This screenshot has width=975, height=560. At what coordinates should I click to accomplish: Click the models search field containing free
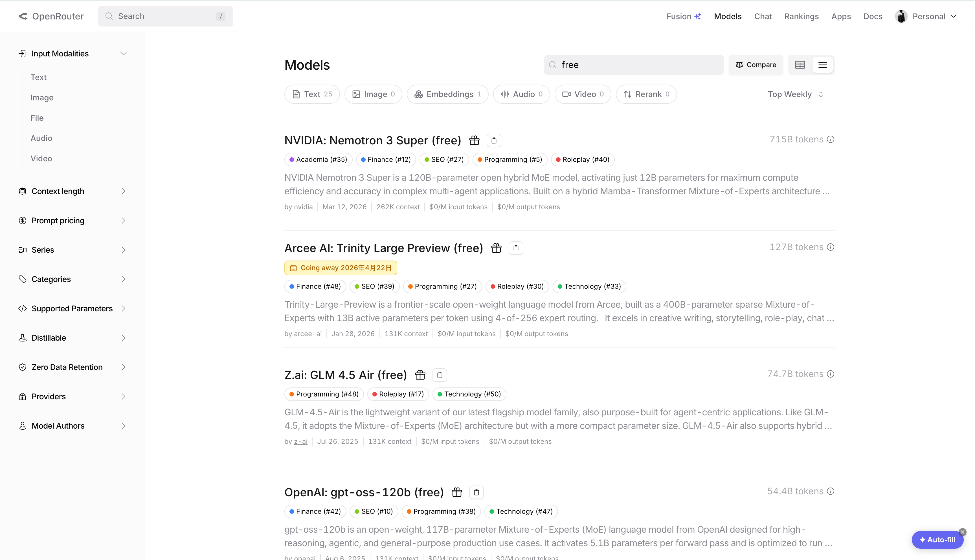(x=634, y=65)
